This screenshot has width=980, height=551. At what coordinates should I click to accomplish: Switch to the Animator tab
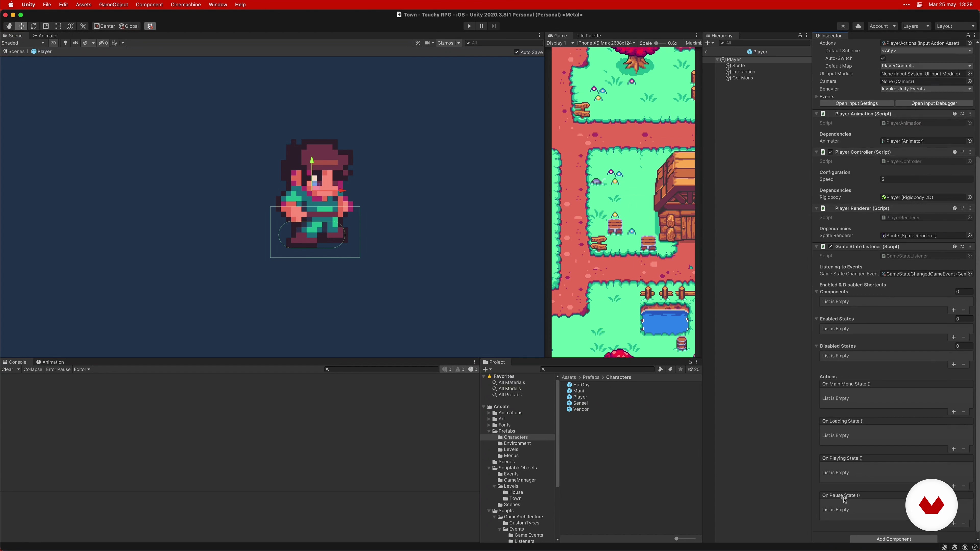pyautogui.click(x=45, y=35)
